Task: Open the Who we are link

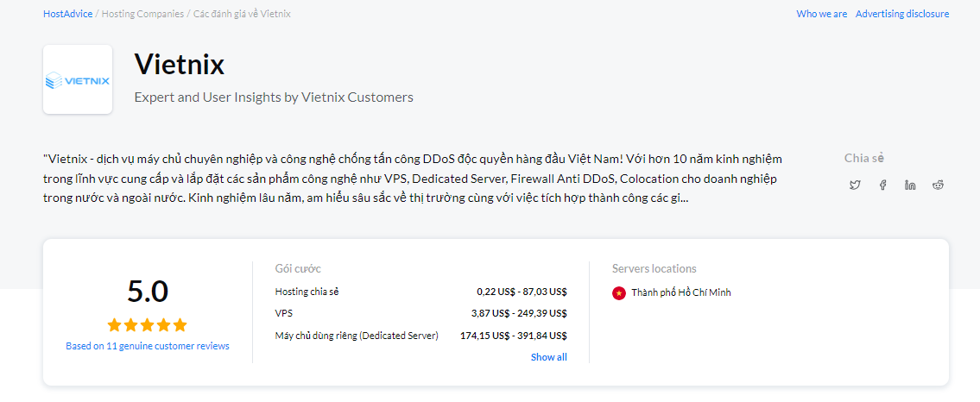Action: (821, 14)
